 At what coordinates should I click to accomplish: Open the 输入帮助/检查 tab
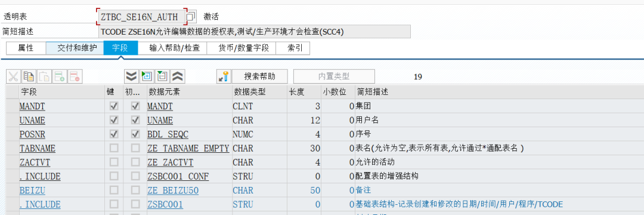click(x=172, y=48)
